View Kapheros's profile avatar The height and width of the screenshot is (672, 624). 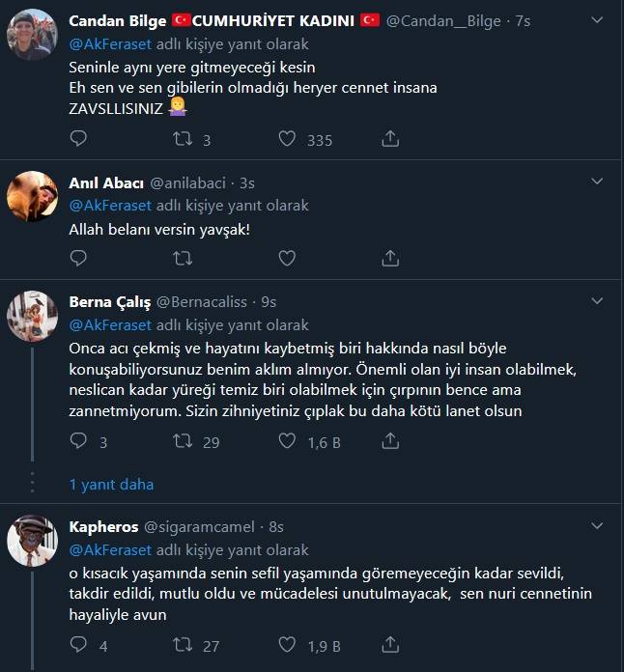[32, 541]
